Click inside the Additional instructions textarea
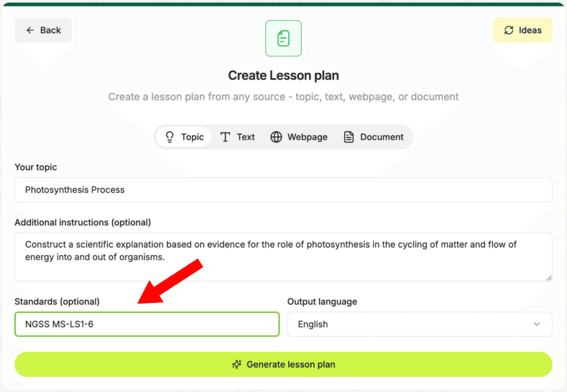567x392 pixels. click(283, 257)
